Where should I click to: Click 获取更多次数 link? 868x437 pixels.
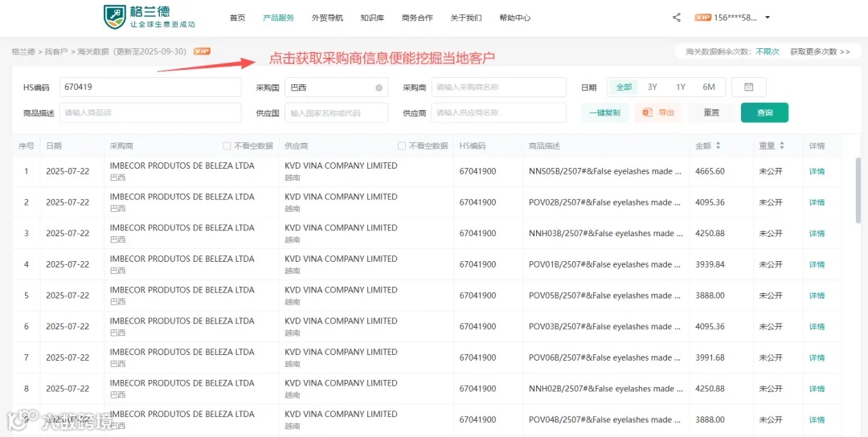[x=820, y=51]
